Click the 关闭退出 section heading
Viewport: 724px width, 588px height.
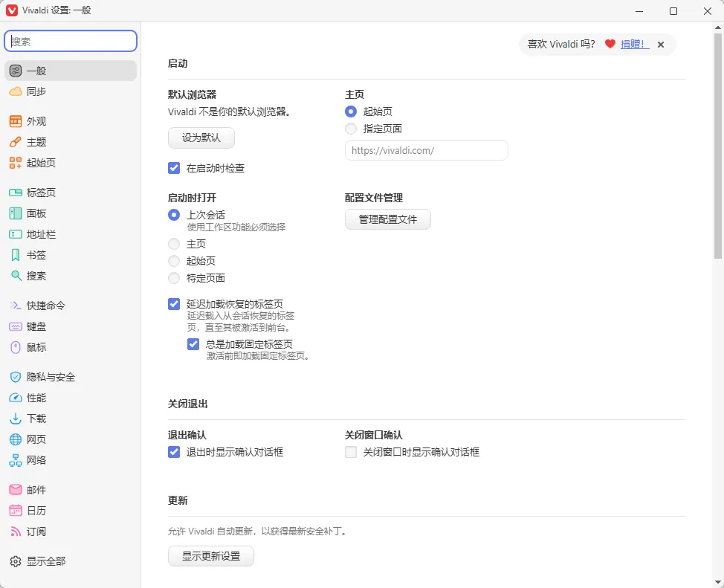click(188, 404)
